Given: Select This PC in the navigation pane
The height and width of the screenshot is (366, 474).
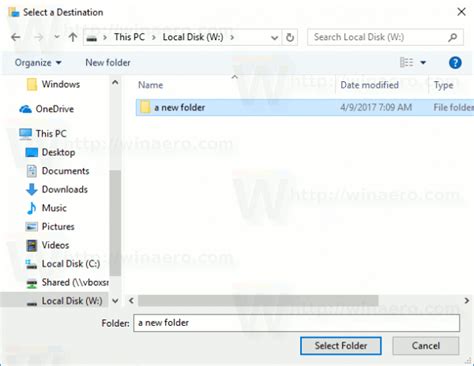Looking at the screenshot, I should coord(43,134).
